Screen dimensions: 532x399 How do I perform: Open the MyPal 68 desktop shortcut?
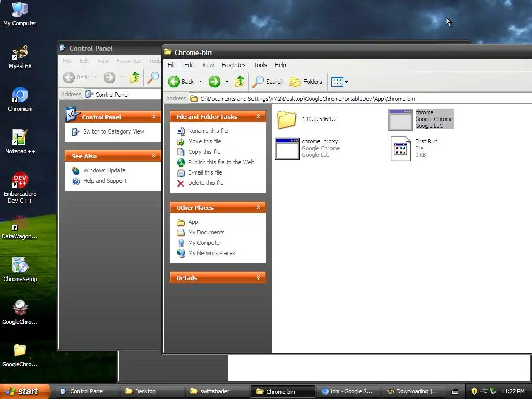coord(20,57)
